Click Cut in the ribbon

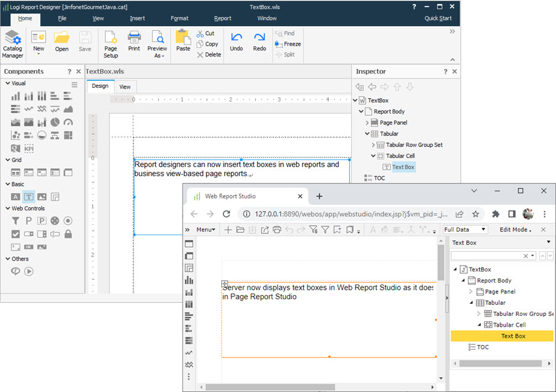tap(206, 34)
